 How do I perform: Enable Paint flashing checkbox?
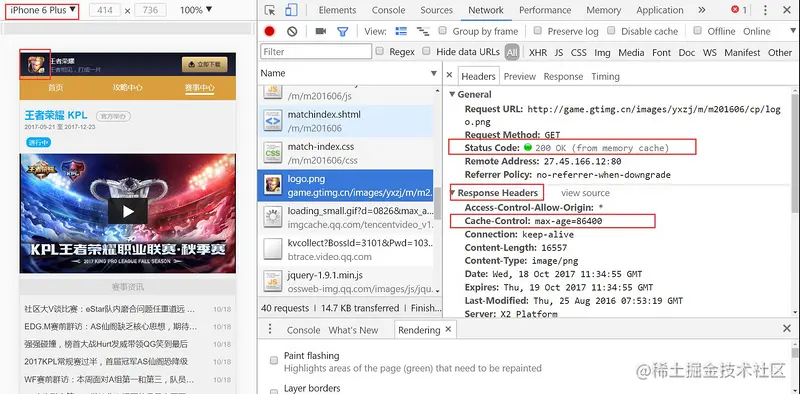[274, 360]
